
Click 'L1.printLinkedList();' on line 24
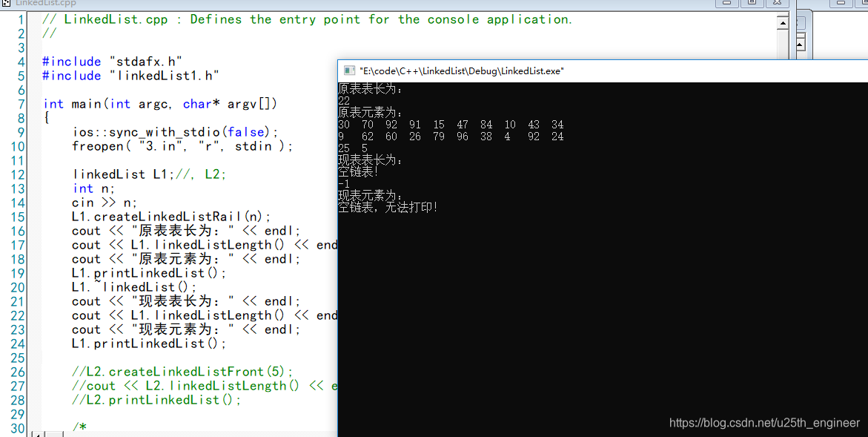tap(149, 344)
